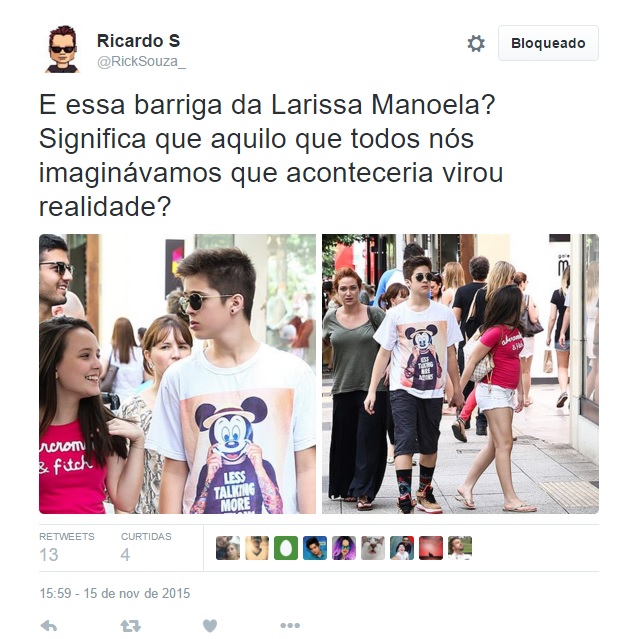View the 4 curtidas list
This screenshot has height=639, width=639.
point(146,548)
